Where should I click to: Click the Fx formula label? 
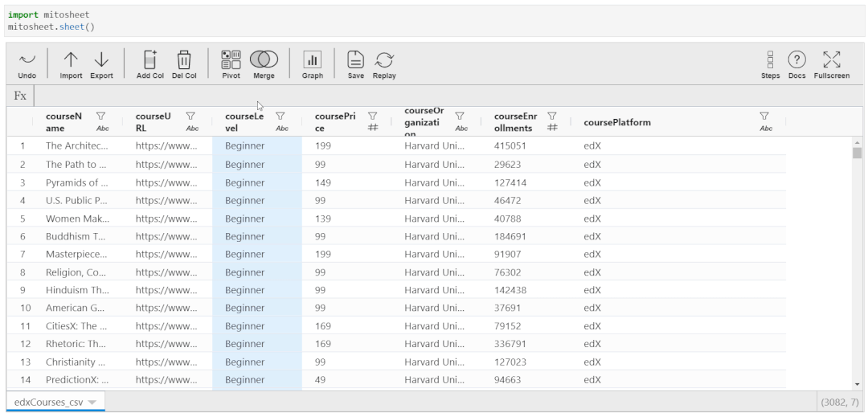pos(20,96)
